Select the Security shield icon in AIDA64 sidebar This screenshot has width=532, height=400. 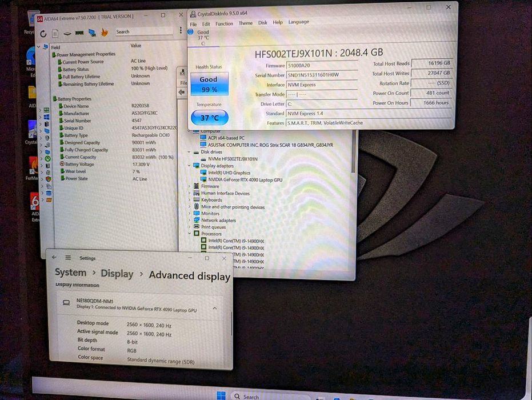(48, 179)
